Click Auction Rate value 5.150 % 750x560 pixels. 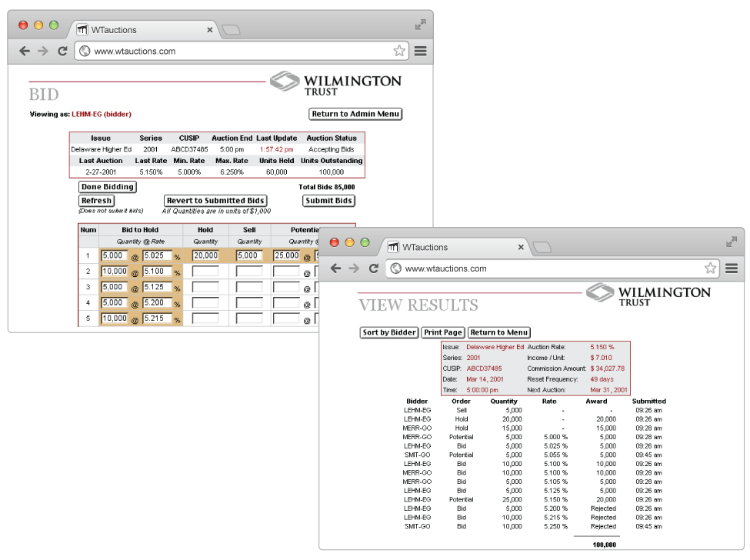[602, 347]
